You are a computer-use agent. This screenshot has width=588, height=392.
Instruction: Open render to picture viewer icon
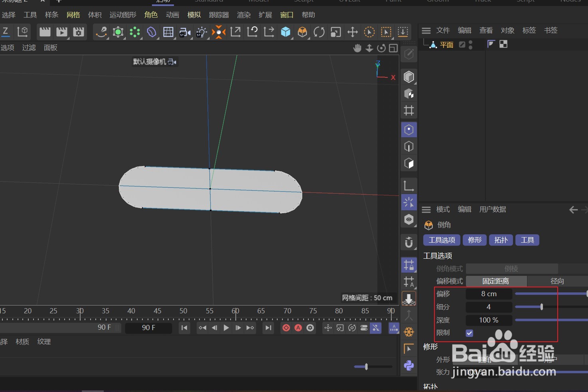[x=62, y=32]
